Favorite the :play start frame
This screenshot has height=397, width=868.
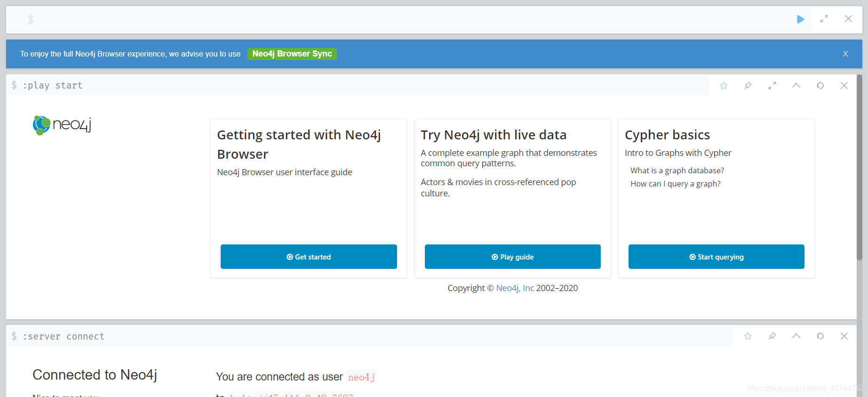click(724, 85)
